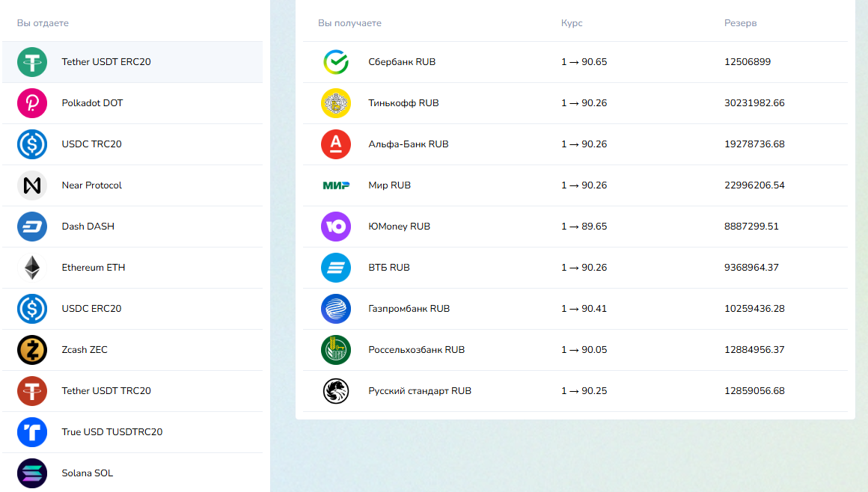The height and width of the screenshot is (492, 868).
Task: Select Dash DASH as source currency
Action: (132, 227)
